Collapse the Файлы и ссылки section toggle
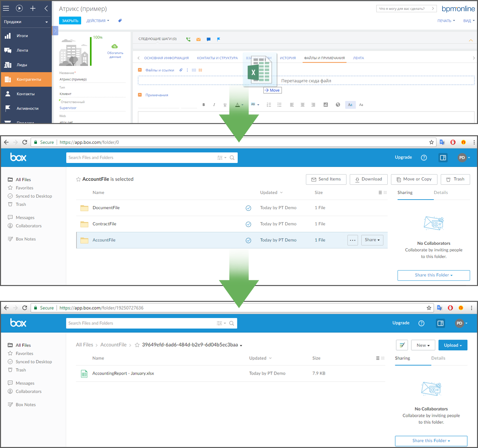This screenshot has height=448, width=478. coord(140,70)
